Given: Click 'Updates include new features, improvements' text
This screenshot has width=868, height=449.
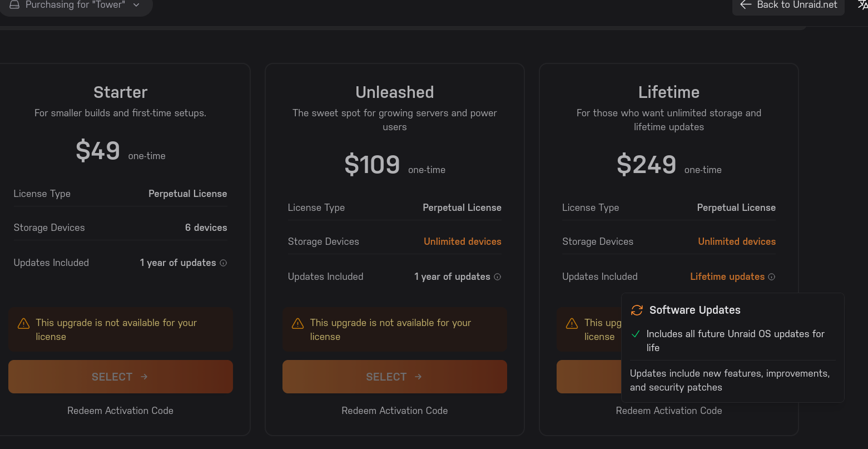Looking at the screenshot, I should pyautogui.click(x=730, y=380).
